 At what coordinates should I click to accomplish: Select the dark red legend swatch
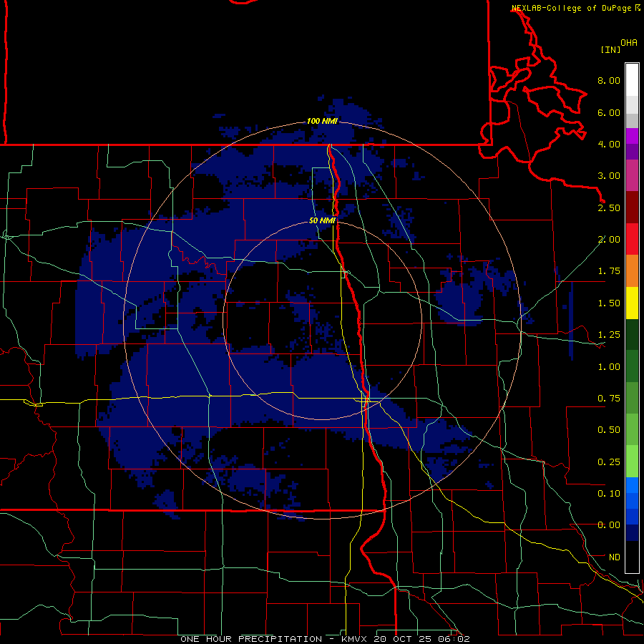(x=632, y=208)
